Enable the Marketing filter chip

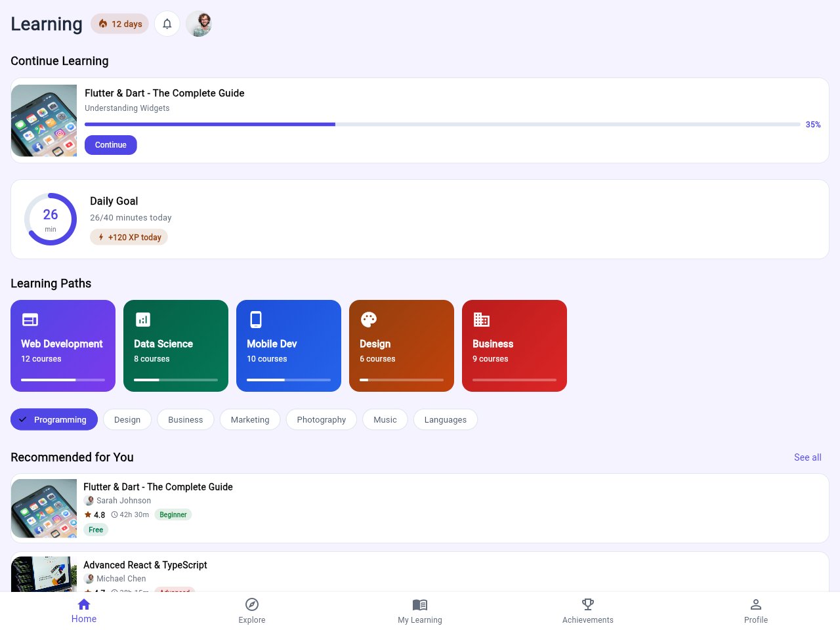point(250,419)
